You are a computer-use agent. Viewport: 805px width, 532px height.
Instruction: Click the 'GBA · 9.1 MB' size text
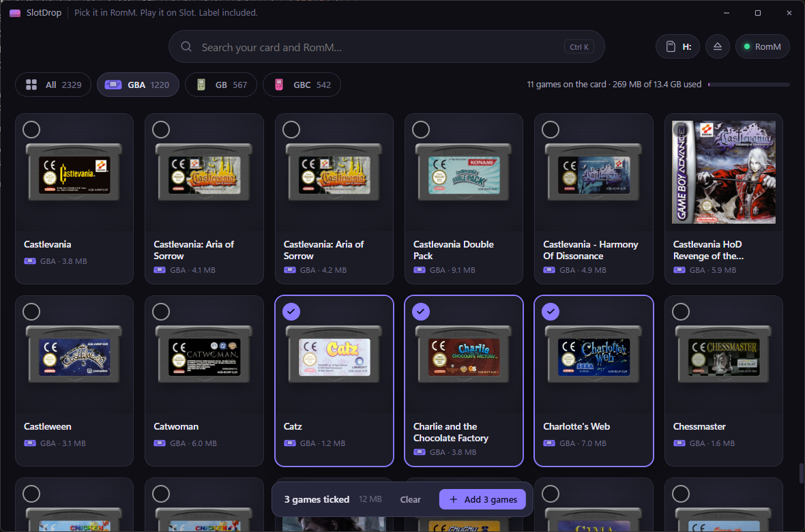pos(452,270)
